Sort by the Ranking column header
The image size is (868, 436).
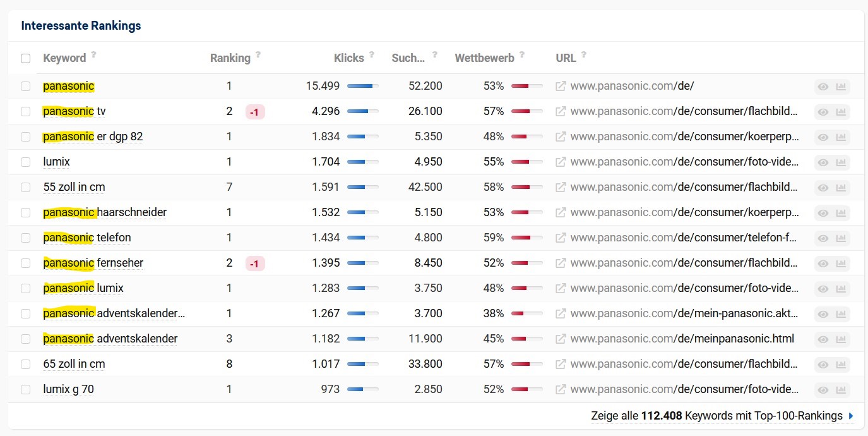click(x=230, y=58)
